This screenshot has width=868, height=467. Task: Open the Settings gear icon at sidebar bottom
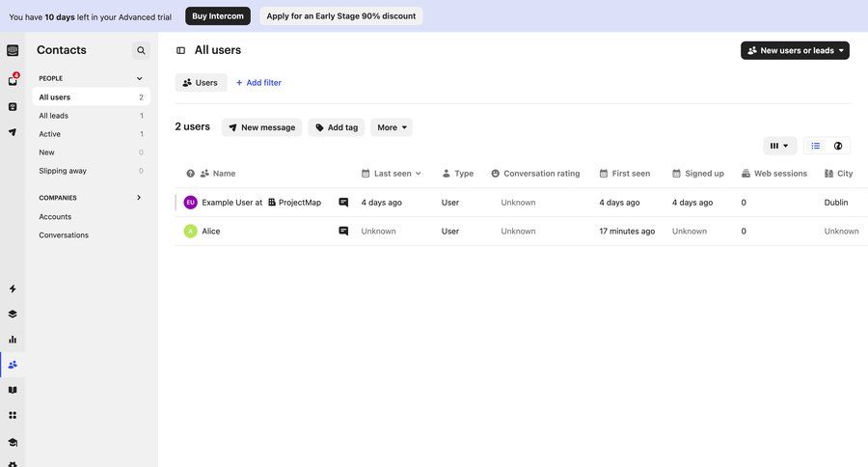pos(13,464)
